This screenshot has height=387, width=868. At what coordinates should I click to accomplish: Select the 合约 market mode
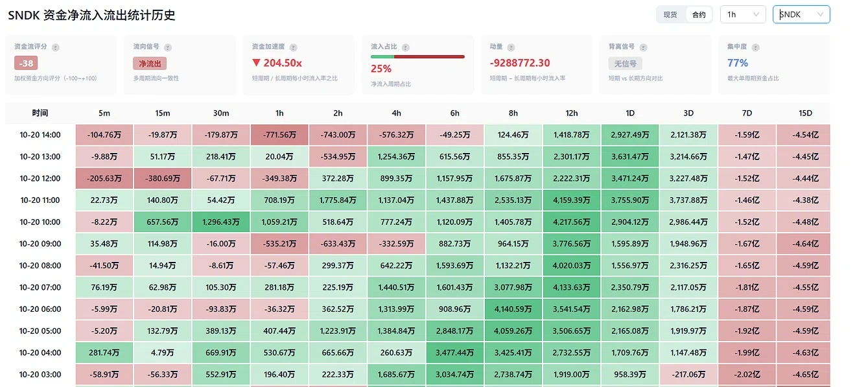click(699, 14)
